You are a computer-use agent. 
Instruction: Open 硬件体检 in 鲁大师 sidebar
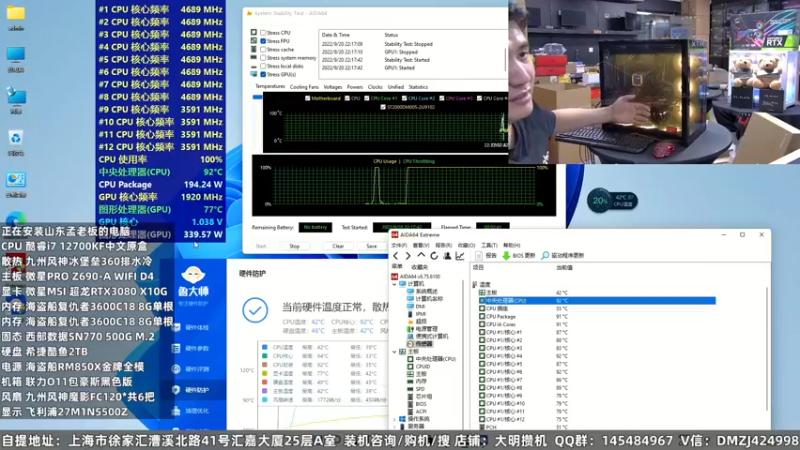coord(192,328)
